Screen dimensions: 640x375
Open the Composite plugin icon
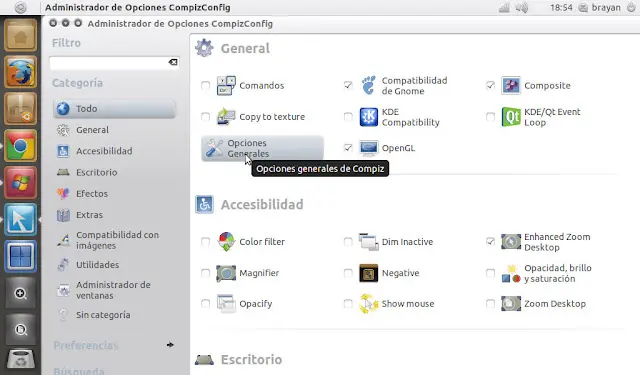pyautogui.click(x=511, y=86)
